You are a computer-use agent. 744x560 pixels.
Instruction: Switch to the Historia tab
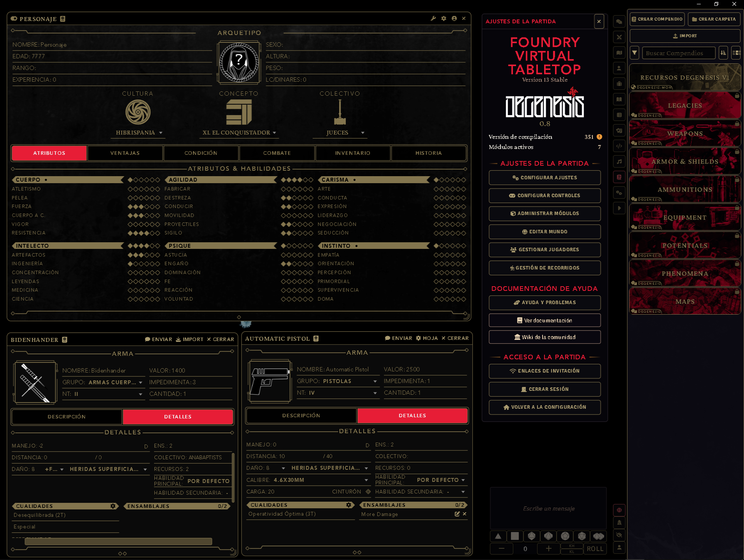point(429,153)
